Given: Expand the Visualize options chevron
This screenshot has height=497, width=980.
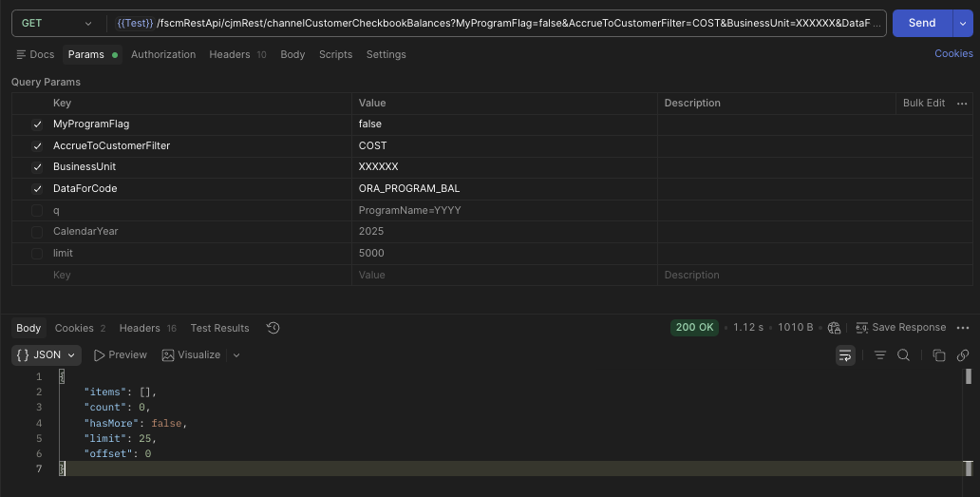Looking at the screenshot, I should point(236,355).
